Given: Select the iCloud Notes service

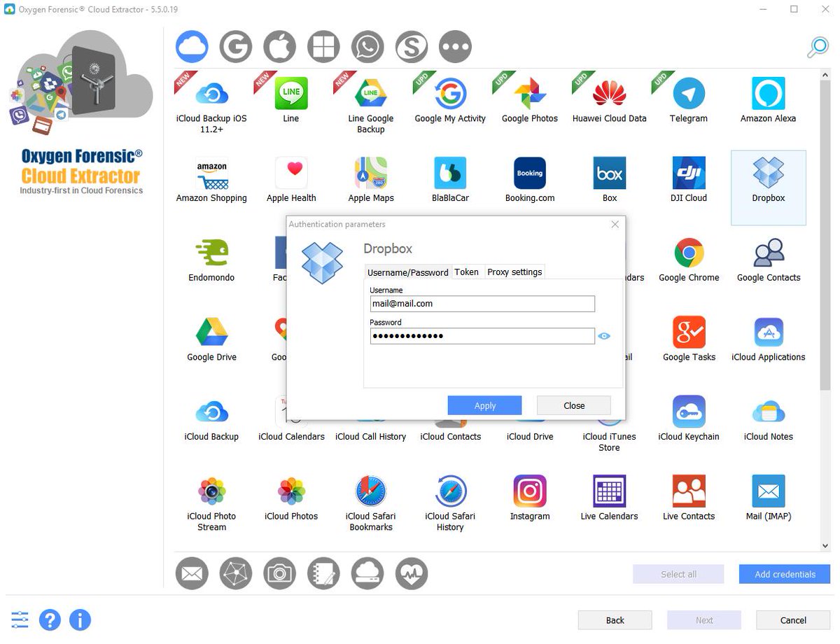Looking at the screenshot, I should 769,419.
